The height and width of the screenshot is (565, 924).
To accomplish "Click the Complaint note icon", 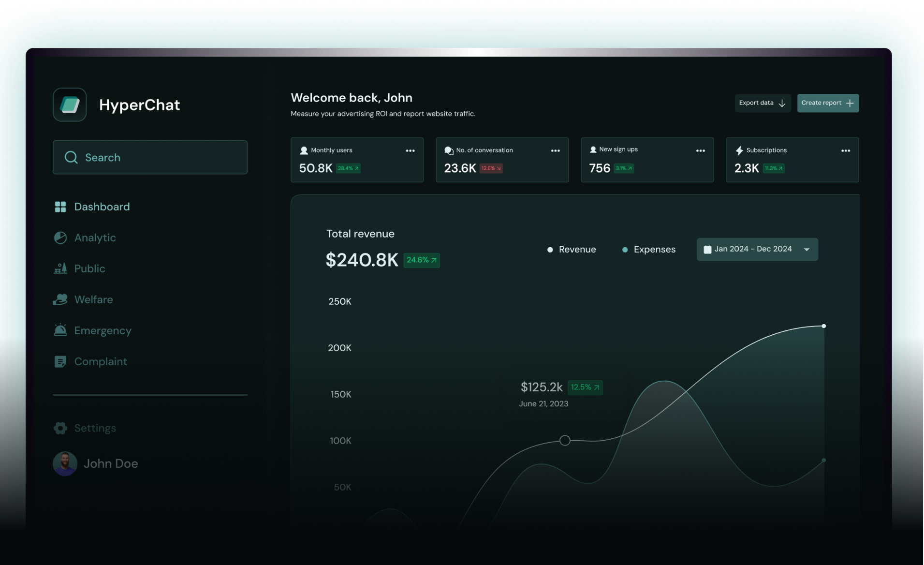I will [60, 362].
